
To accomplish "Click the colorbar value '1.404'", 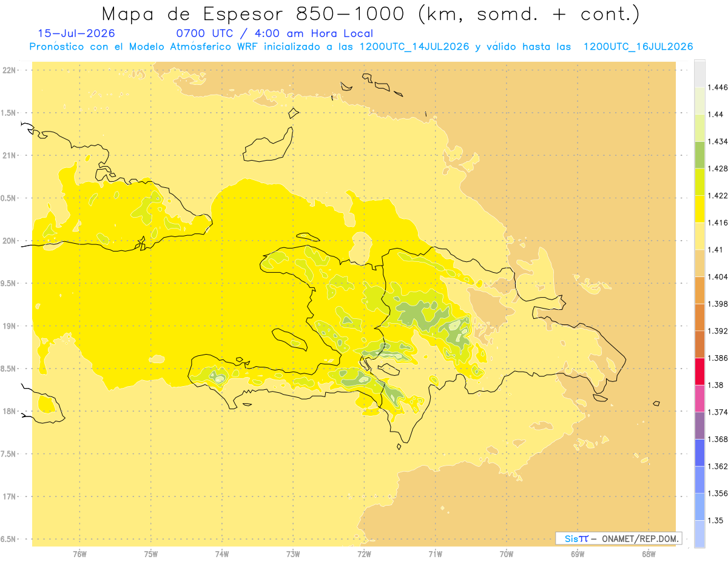I will 717,277.
